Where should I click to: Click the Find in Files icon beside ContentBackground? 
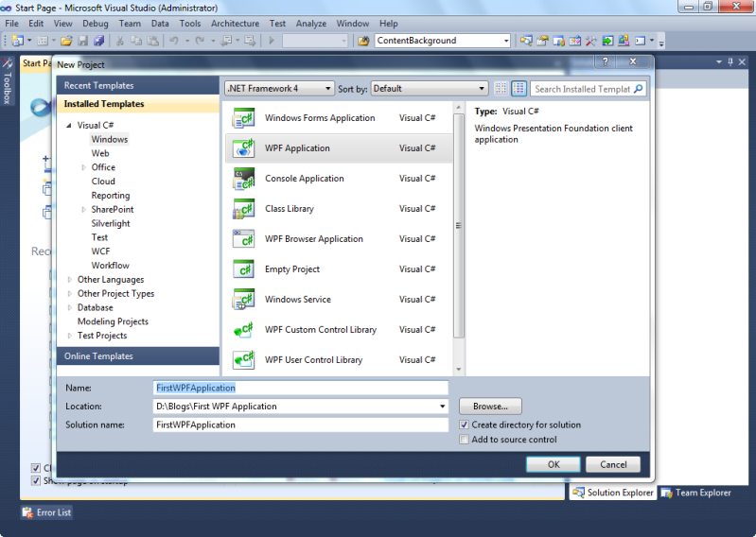click(x=363, y=41)
